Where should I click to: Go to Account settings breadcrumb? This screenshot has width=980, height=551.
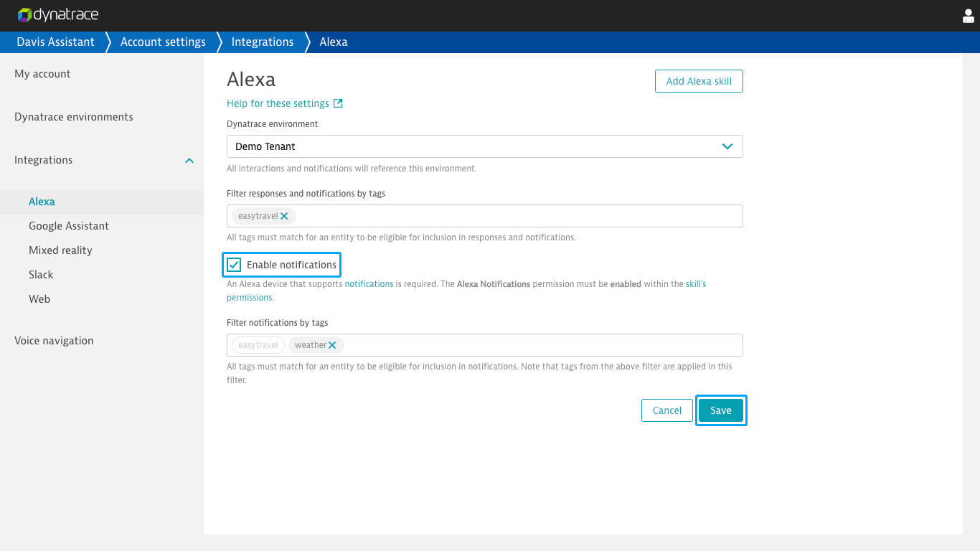tap(163, 42)
